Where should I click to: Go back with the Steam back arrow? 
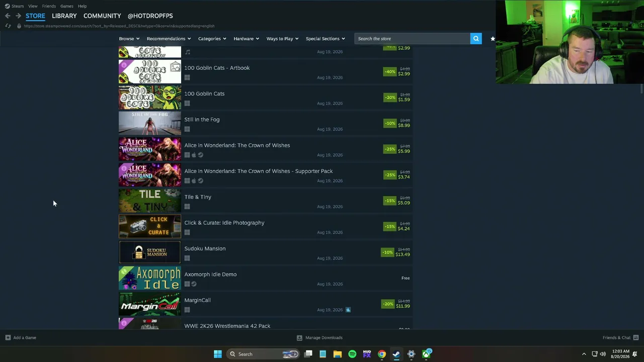click(x=8, y=16)
